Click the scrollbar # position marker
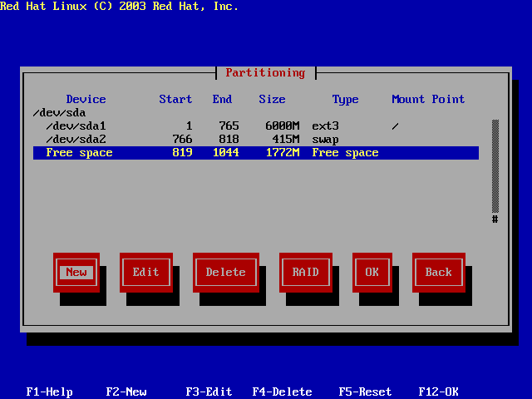This screenshot has width=532, height=399. (x=495, y=219)
